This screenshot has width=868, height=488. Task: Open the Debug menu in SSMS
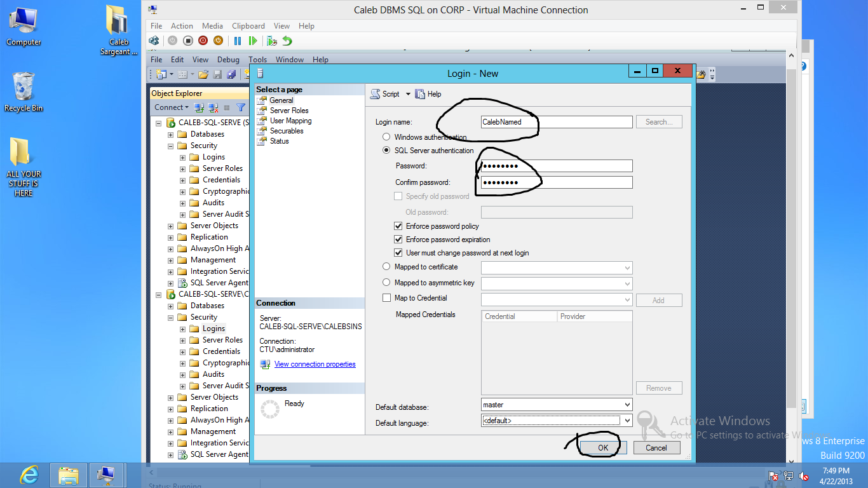[228, 60]
